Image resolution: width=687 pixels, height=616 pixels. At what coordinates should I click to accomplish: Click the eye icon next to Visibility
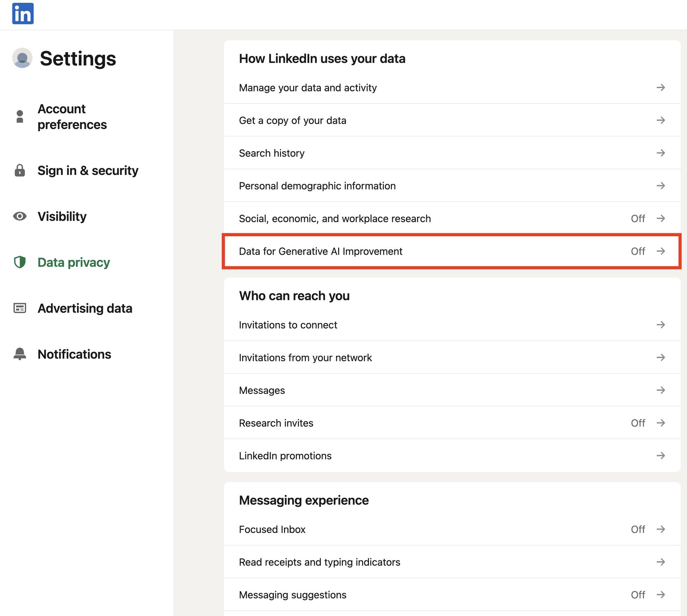(20, 217)
